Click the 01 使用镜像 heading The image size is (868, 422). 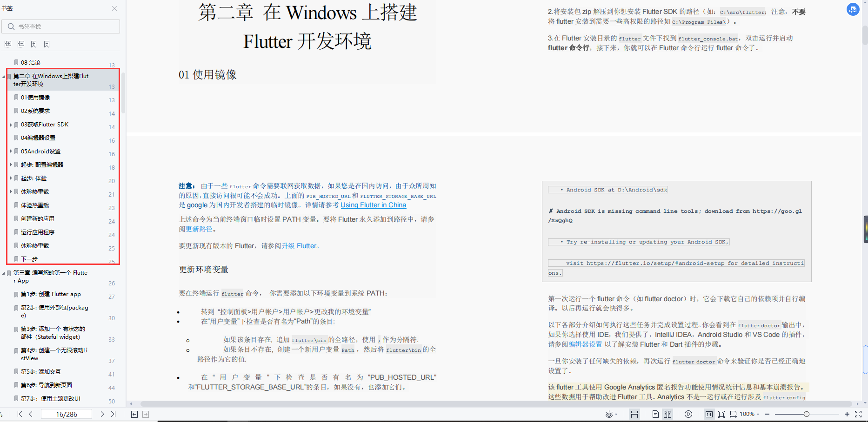click(x=207, y=75)
